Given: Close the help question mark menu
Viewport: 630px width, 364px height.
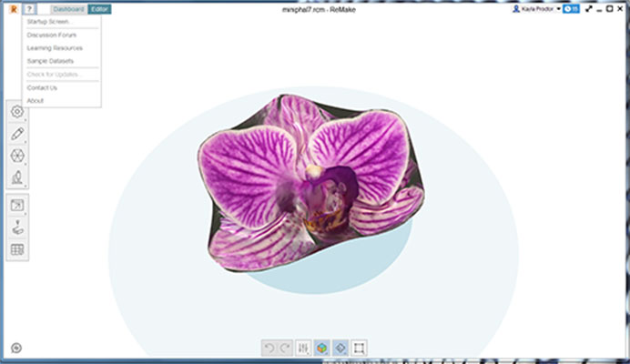Looking at the screenshot, I should pyautogui.click(x=29, y=9).
